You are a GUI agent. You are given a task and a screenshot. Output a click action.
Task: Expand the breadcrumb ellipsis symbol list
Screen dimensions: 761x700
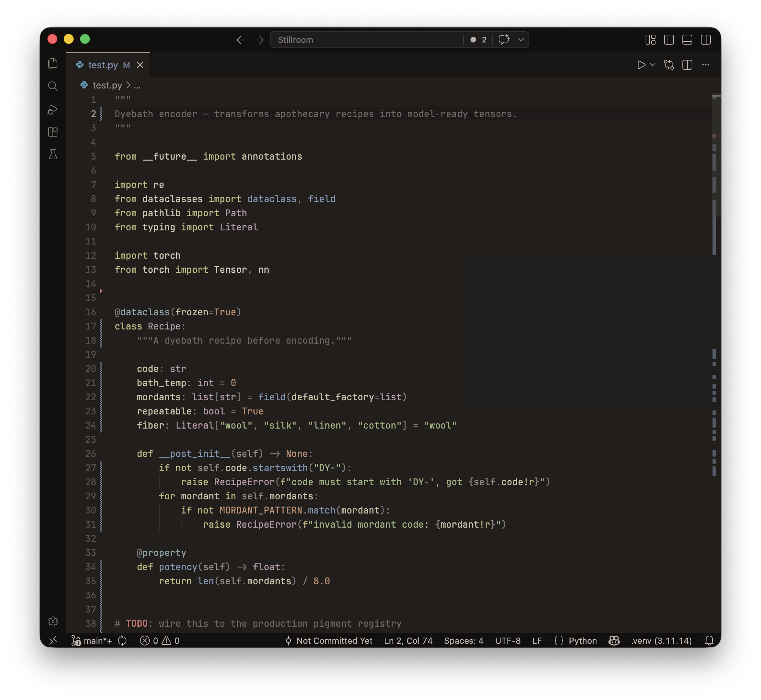137,86
